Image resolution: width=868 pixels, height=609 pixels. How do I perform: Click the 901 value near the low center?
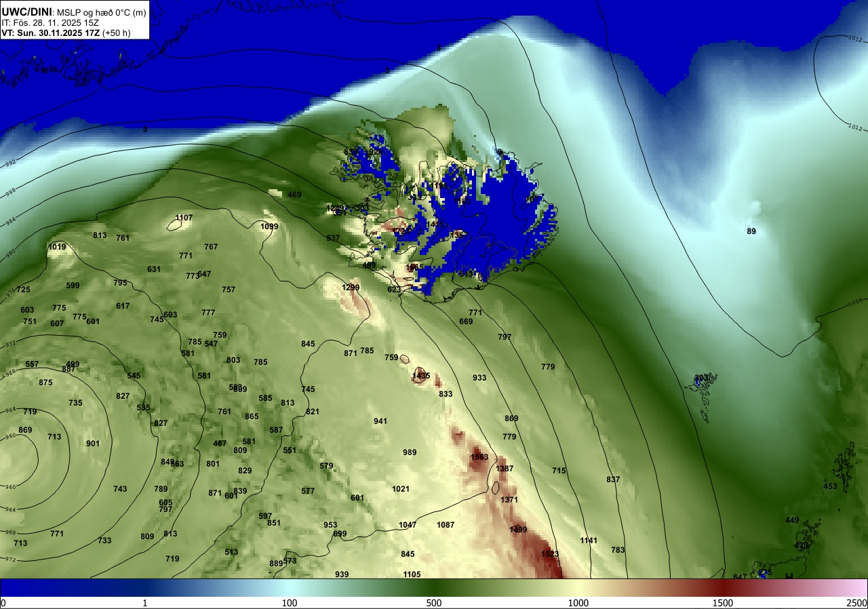click(93, 444)
